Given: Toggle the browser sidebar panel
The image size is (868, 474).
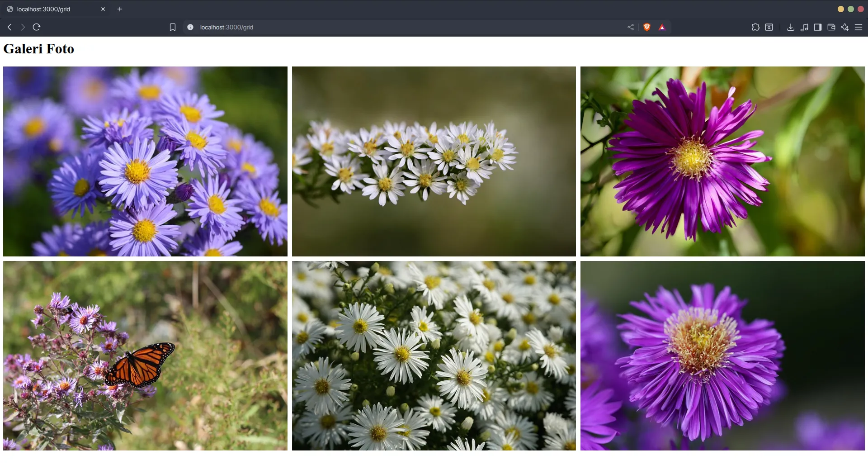Looking at the screenshot, I should (817, 27).
